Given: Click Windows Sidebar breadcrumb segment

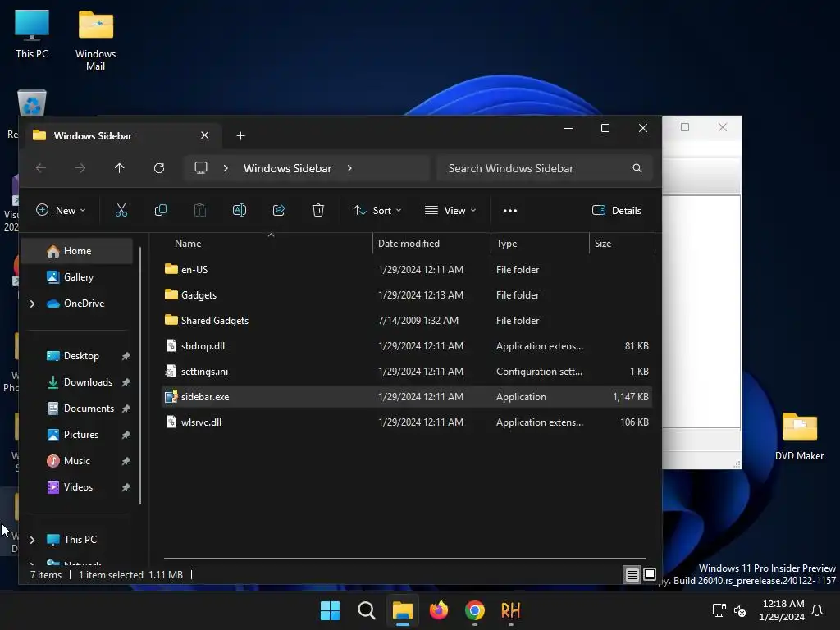Looking at the screenshot, I should tap(288, 168).
